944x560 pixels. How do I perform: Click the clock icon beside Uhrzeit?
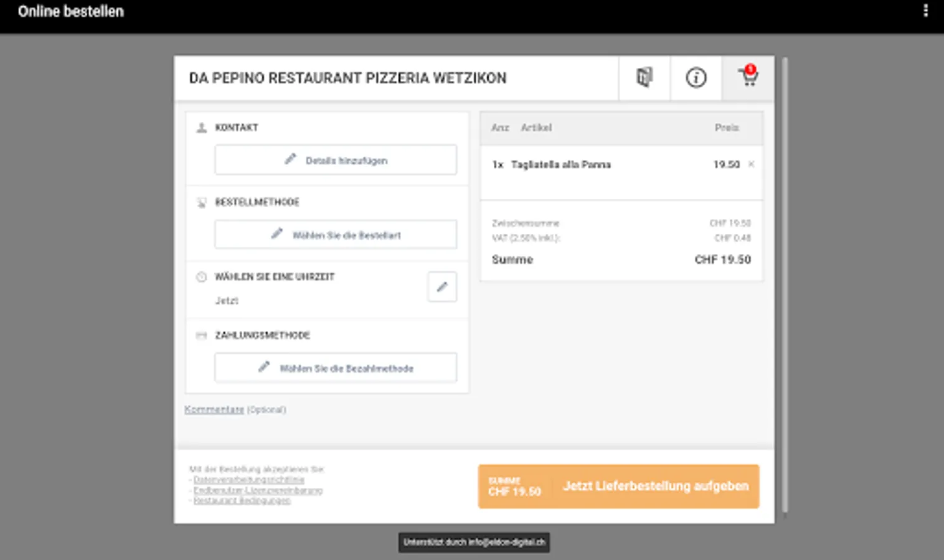[201, 277]
